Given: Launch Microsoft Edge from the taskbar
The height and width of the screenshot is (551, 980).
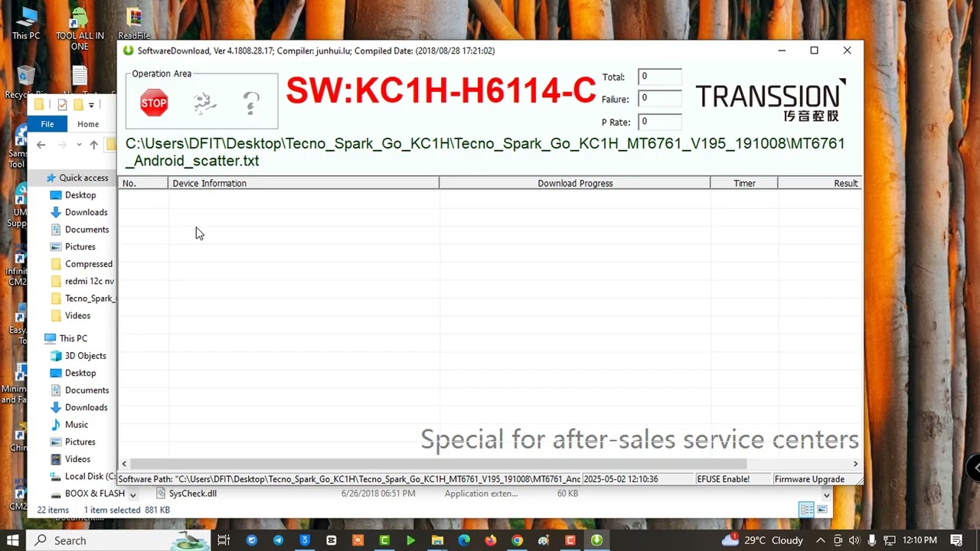Looking at the screenshot, I should (x=464, y=540).
